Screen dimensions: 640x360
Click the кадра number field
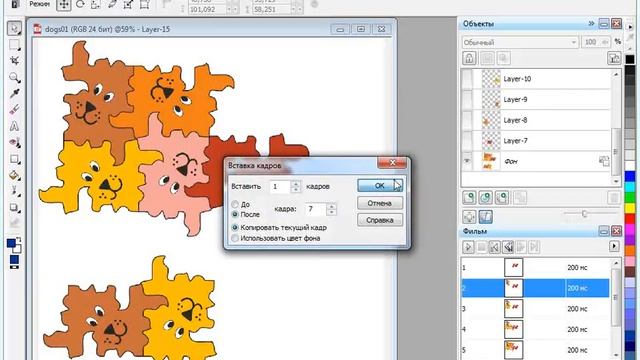click(x=316, y=209)
